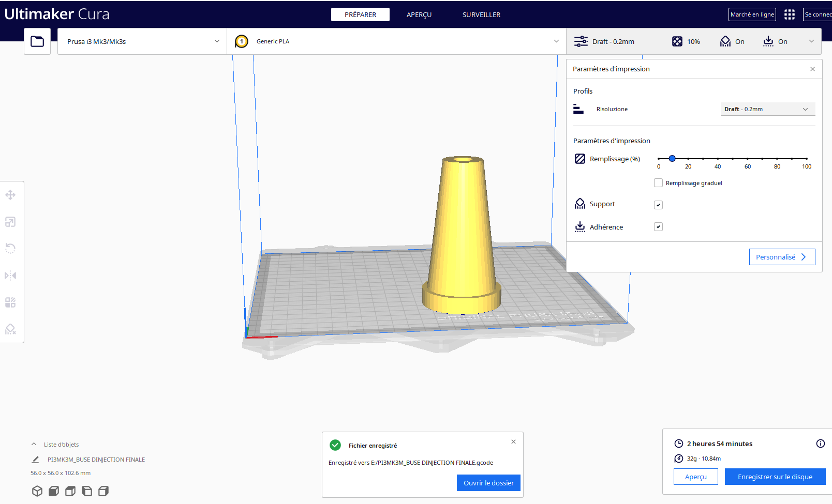Viewport: 832px width, 504px height.
Task: Expand the Generic PLA material dropdown
Action: 396,41
